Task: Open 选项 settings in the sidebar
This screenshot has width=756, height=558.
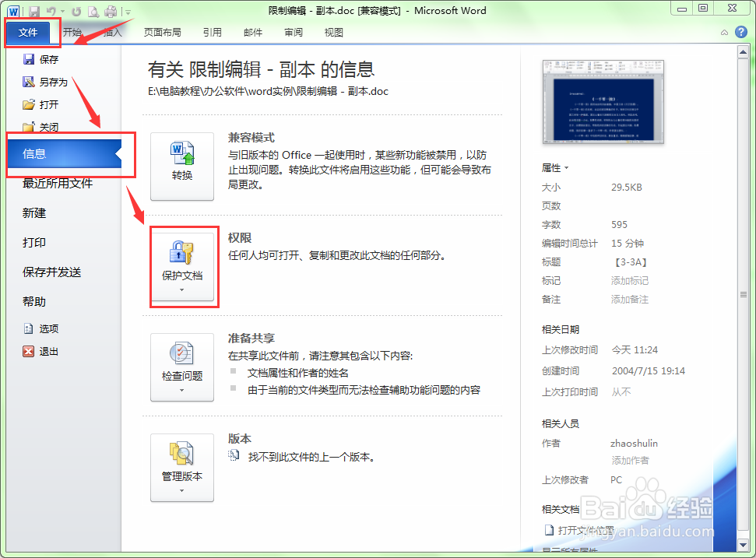Action: (x=41, y=328)
